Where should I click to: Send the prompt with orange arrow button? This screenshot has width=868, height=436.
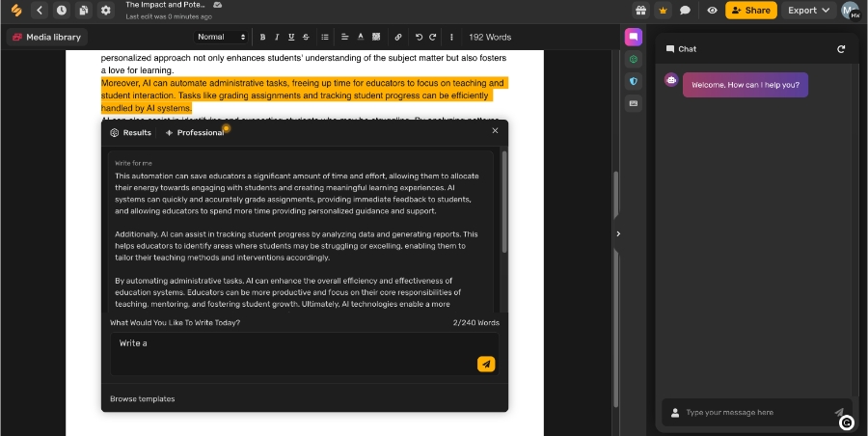(x=486, y=364)
